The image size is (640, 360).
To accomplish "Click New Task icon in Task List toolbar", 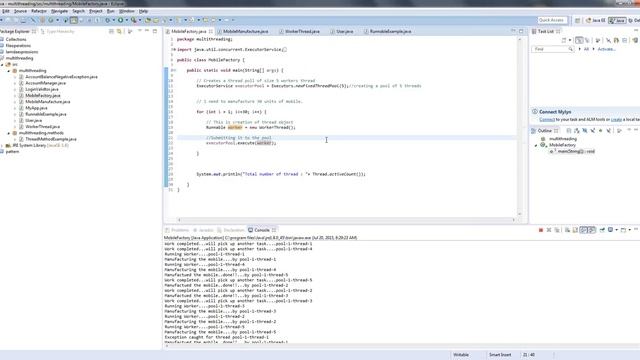I will [564, 40].
